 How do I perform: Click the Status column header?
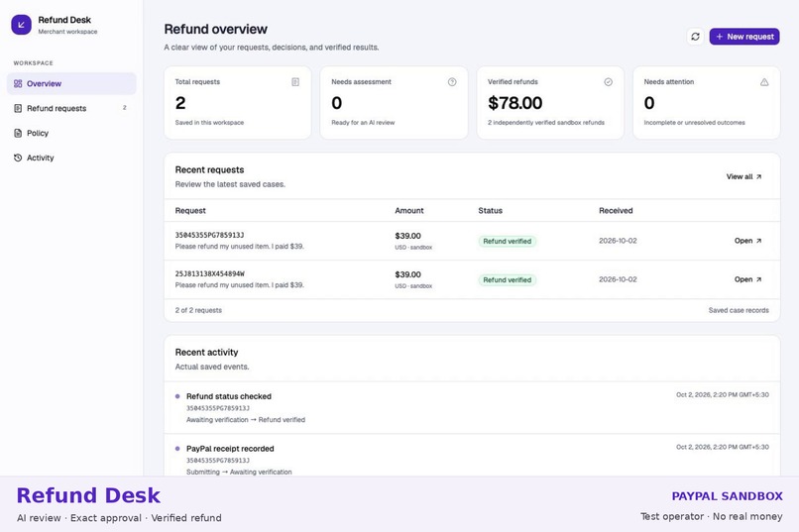(490, 211)
